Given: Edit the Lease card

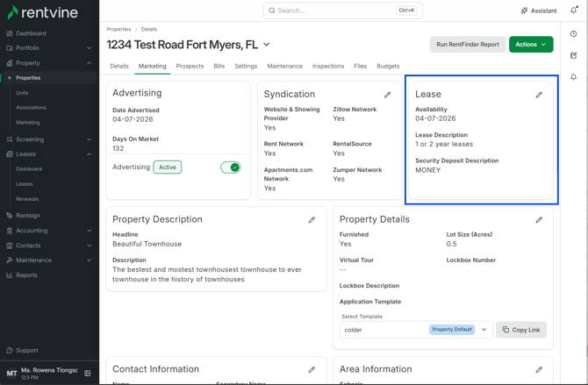Looking at the screenshot, I should pos(539,95).
